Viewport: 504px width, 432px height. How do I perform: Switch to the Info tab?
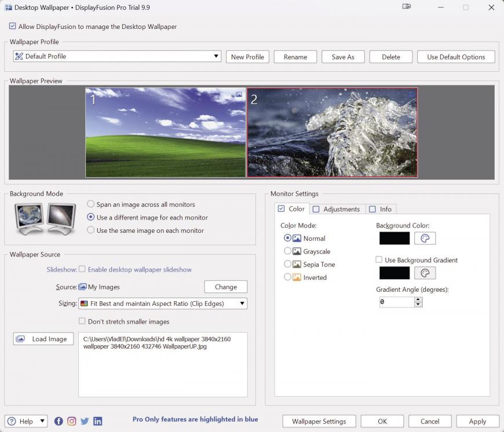tap(381, 209)
